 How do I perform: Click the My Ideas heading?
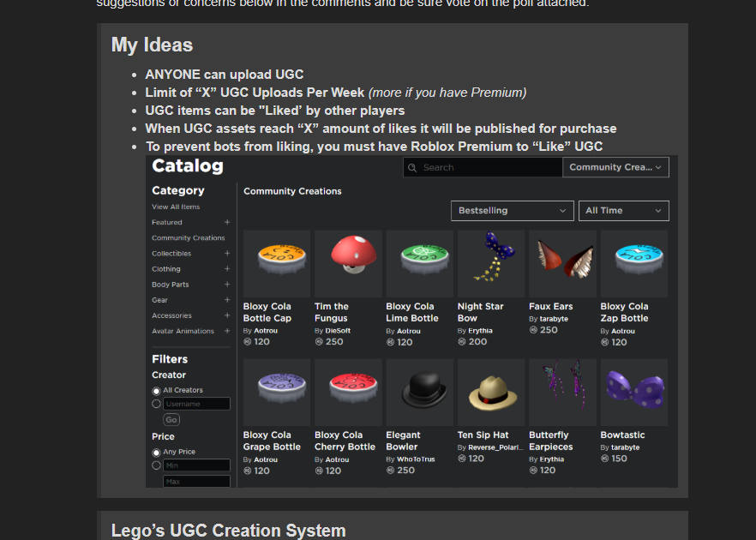pyautogui.click(x=152, y=45)
